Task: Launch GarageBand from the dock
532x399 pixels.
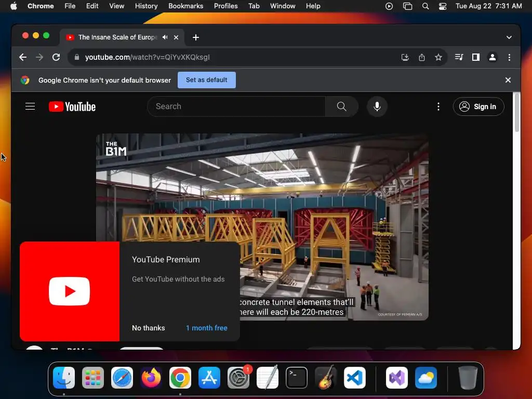Action: pos(326,378)
